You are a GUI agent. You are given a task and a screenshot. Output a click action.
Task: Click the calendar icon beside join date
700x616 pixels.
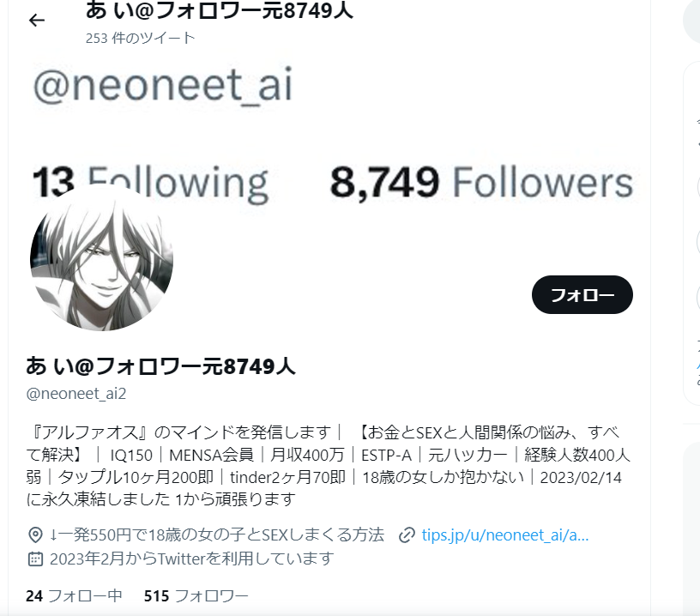[x=35, y=559]
